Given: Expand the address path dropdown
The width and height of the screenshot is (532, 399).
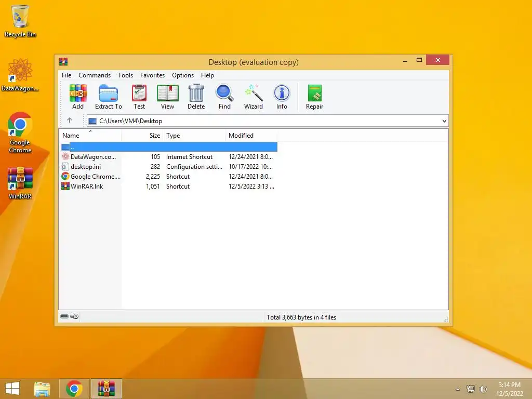Looking at the screenshot, I should 444,121.
